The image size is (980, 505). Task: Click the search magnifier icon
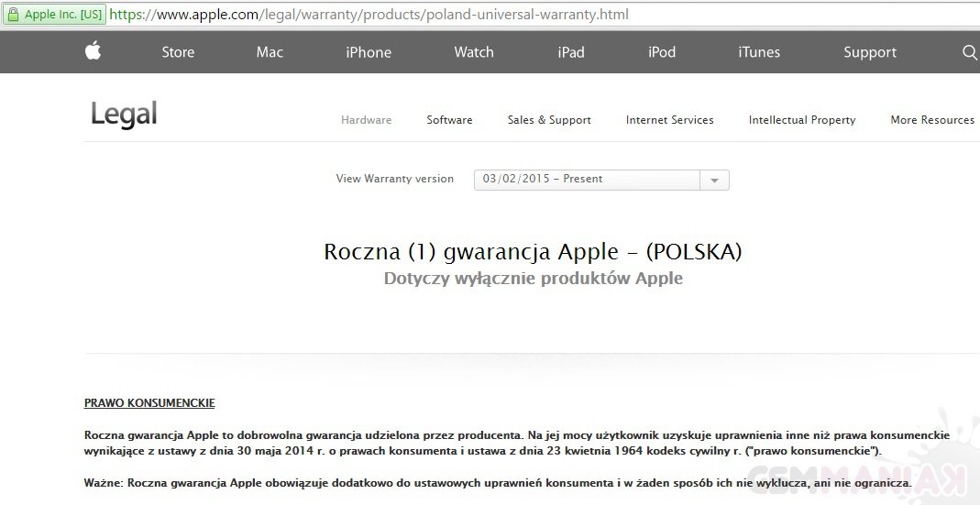969,52
